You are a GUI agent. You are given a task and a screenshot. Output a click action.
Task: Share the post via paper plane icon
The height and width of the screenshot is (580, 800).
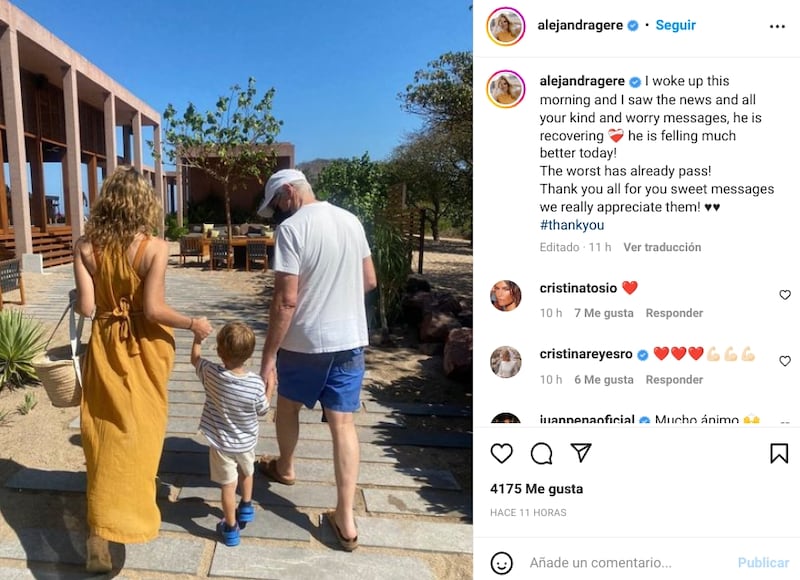click(x=581, y=452)
